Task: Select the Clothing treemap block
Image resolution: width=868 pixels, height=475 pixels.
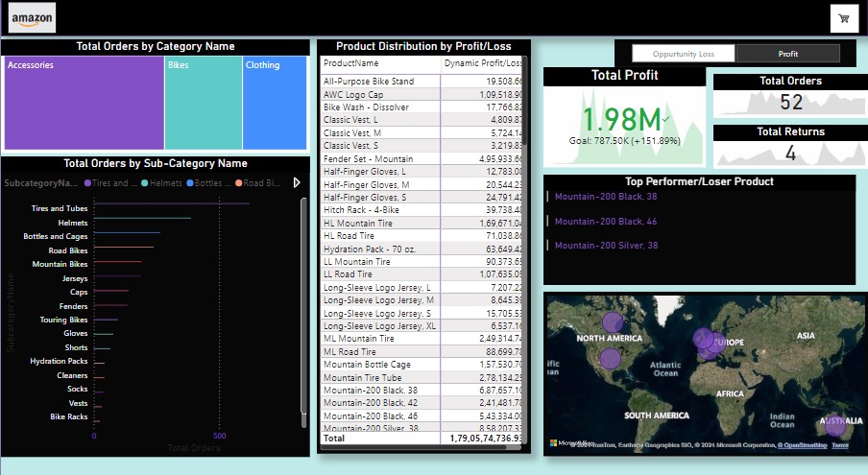Action: pos(275,103)
